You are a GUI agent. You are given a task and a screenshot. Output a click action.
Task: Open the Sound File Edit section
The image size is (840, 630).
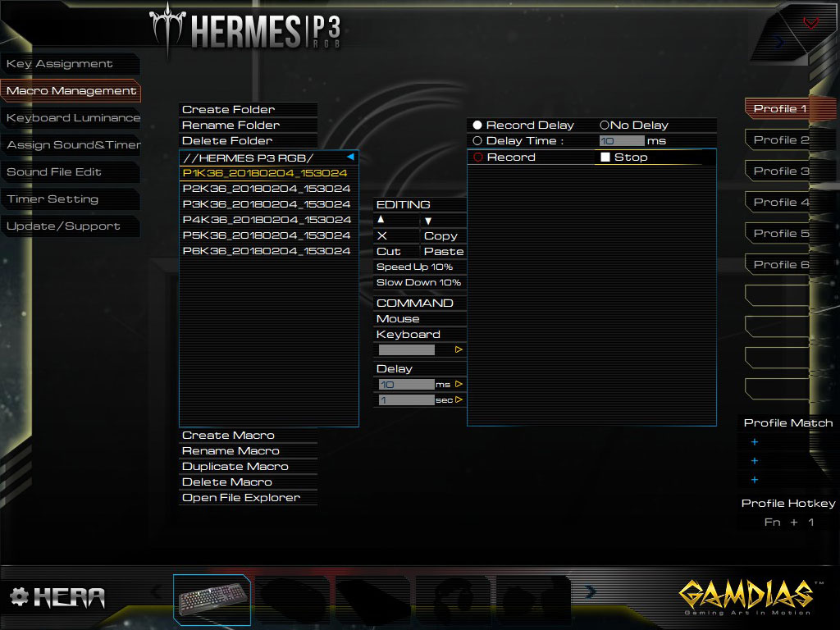(71, 172)
